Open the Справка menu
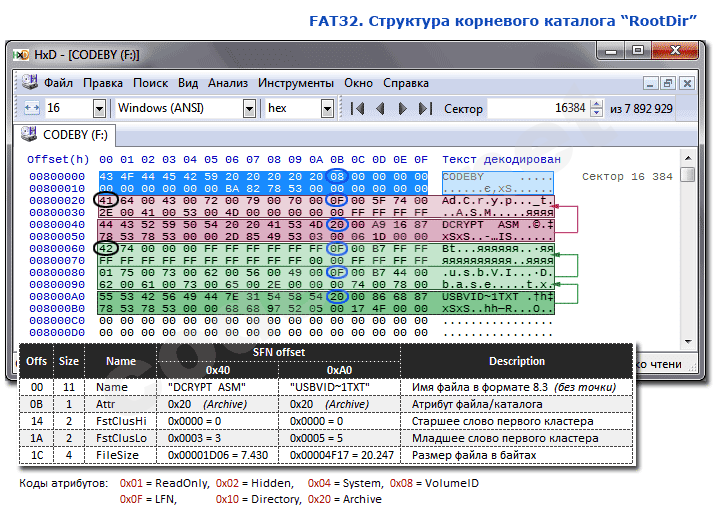This screenshot has height=518, width=715. pos(406,83)
